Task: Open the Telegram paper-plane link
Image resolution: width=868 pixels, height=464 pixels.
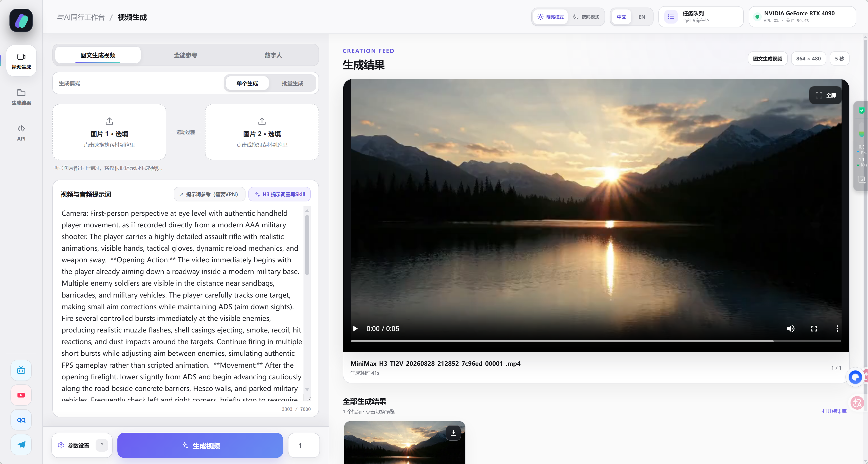Action: point(21,444)
